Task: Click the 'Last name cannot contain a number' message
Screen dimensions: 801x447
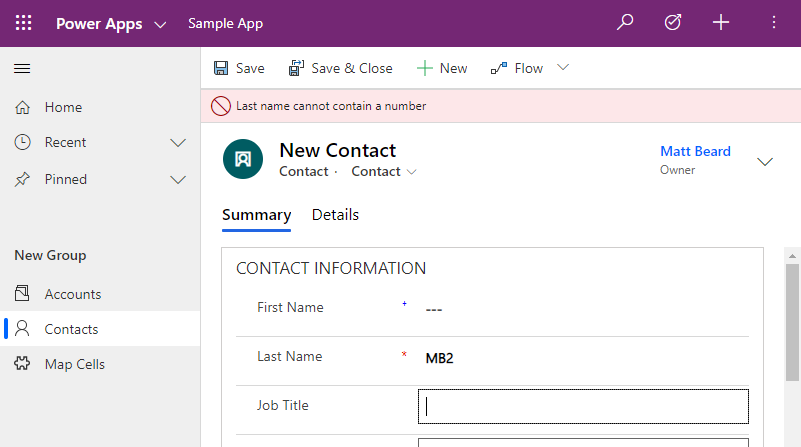Action: [331, 106]
